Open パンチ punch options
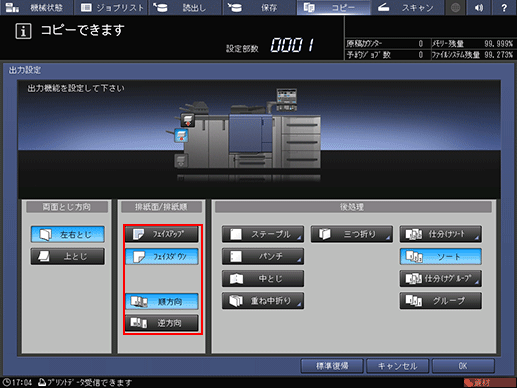Screen dimensions: 517x388 pos(263,256)
